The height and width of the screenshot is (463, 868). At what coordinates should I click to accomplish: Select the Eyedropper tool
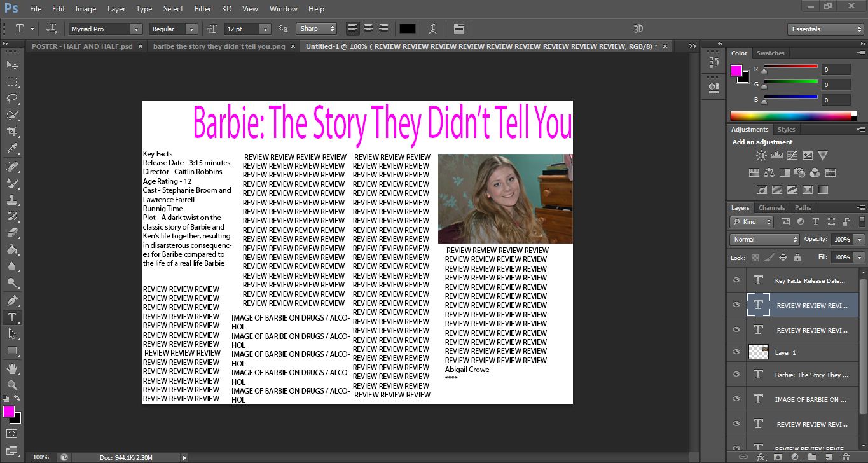click(12, 148)
